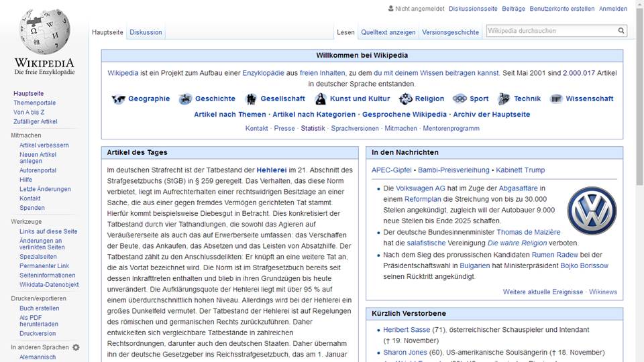Click Als PDF herunterladen link
This screenshot has width=644, height=362.
[39, 320]
